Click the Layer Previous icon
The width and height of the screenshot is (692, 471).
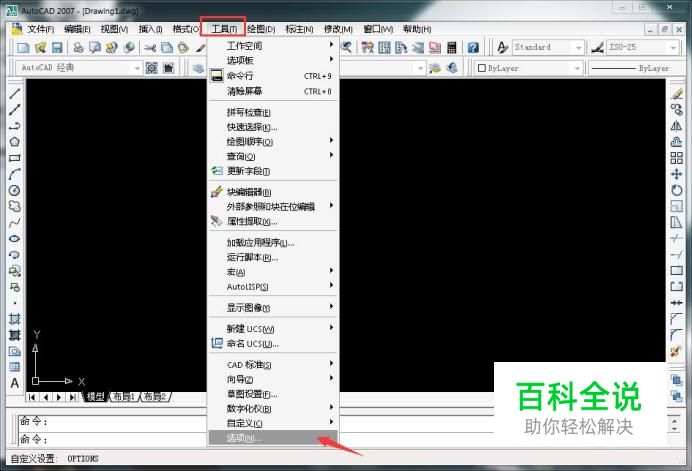(451, 68)
